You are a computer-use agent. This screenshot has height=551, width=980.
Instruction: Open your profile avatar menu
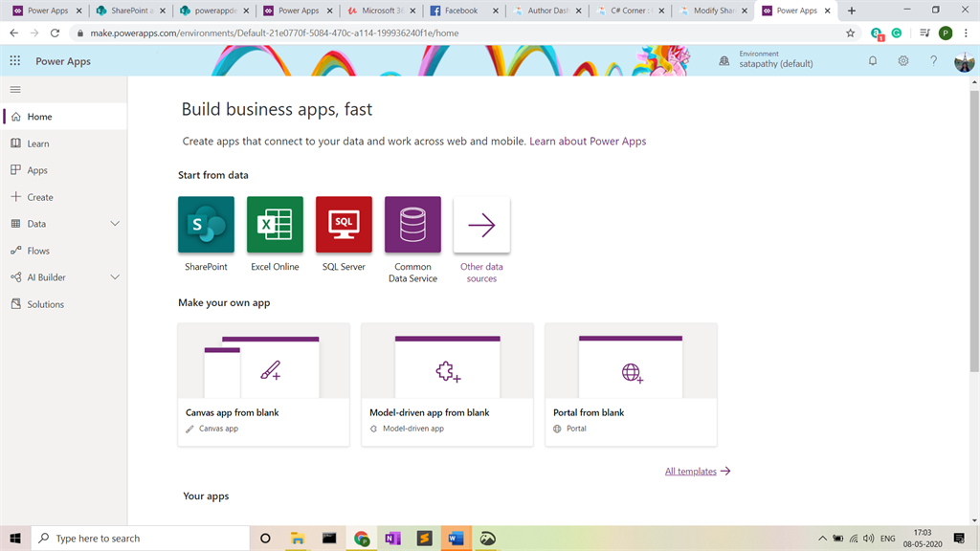coord(963,60)
